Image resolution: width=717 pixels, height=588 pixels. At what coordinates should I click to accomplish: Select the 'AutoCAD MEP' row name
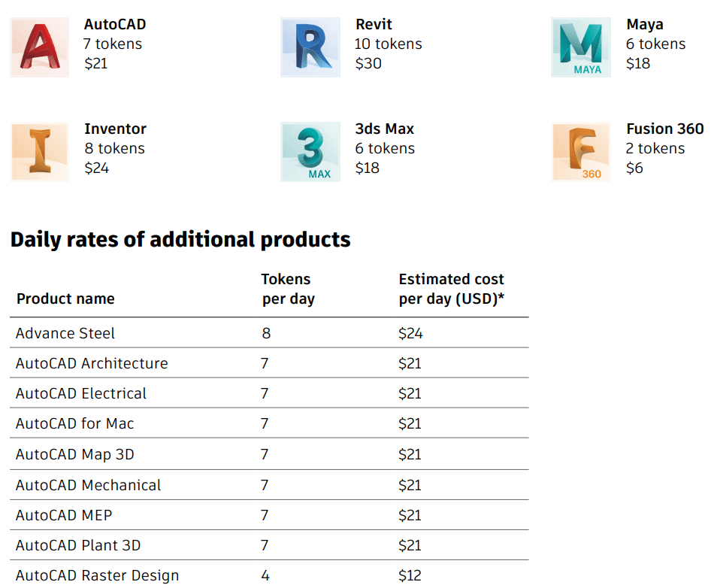[x=64, y=515]
